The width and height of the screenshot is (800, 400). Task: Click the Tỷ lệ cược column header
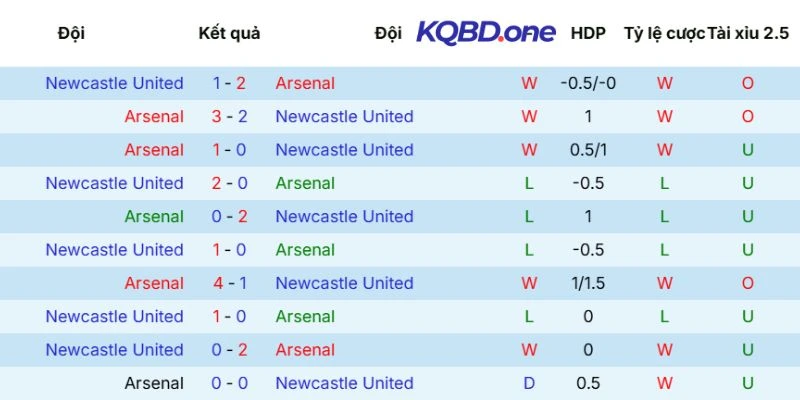point(664,33)
